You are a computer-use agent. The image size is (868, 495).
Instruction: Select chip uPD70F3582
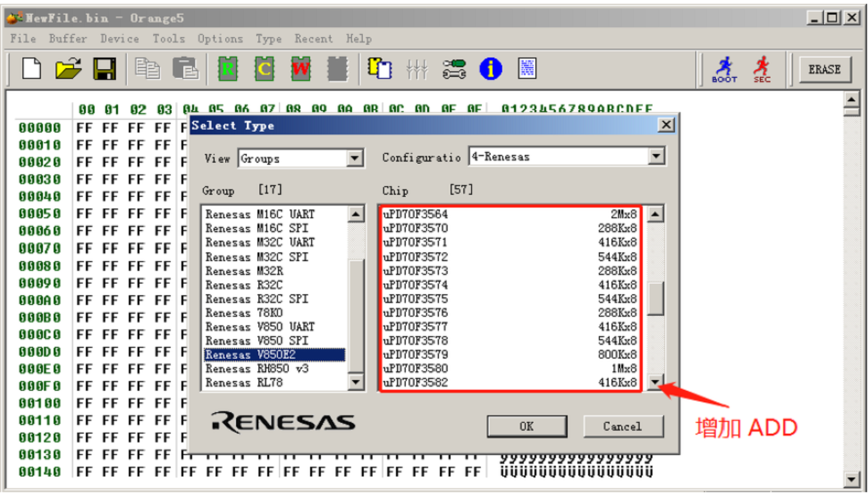click(x=510, y=382)
